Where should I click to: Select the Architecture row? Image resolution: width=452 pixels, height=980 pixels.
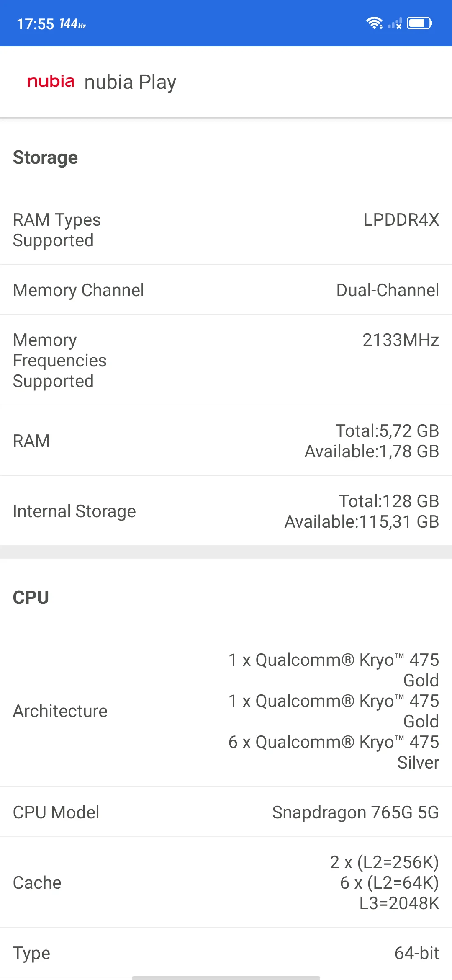[226, 711]
